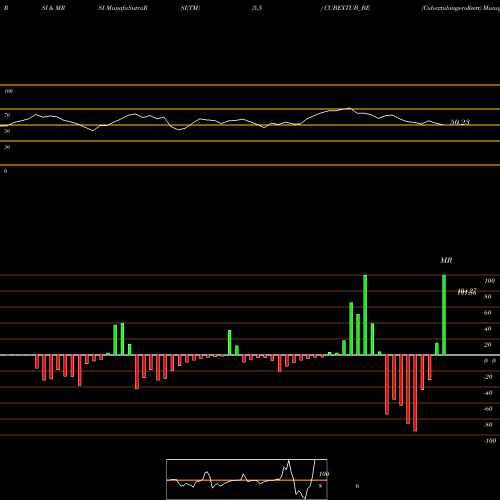Click the 70 label on the RSI scale
Viewport: 500px width, 500px height.
[7, 115]
